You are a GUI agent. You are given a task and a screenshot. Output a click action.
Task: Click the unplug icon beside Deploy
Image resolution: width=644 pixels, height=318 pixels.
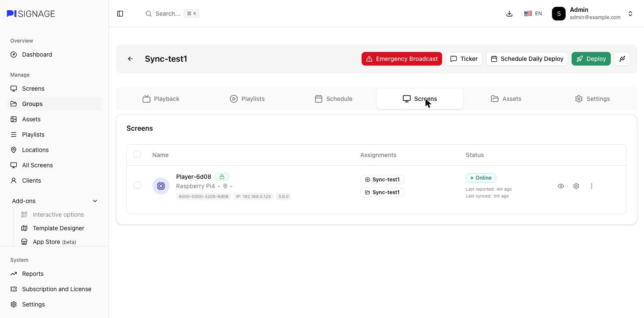coord(622,59)
